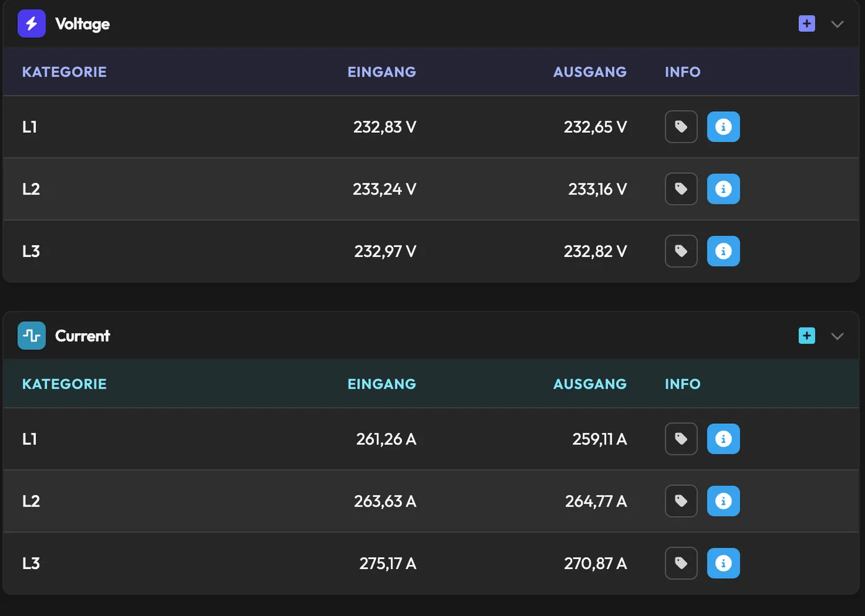Click the Voltage table KATEGORIE column header

point(64,72)
